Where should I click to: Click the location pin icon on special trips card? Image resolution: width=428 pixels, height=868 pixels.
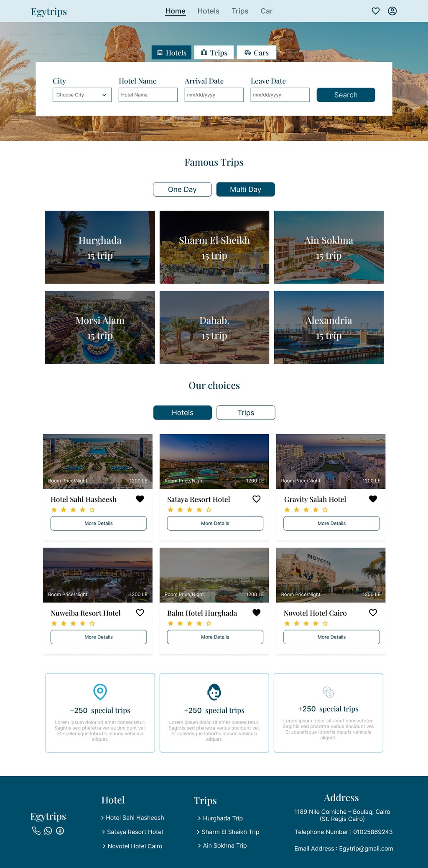pyautogui.click(x=100, y=692)
